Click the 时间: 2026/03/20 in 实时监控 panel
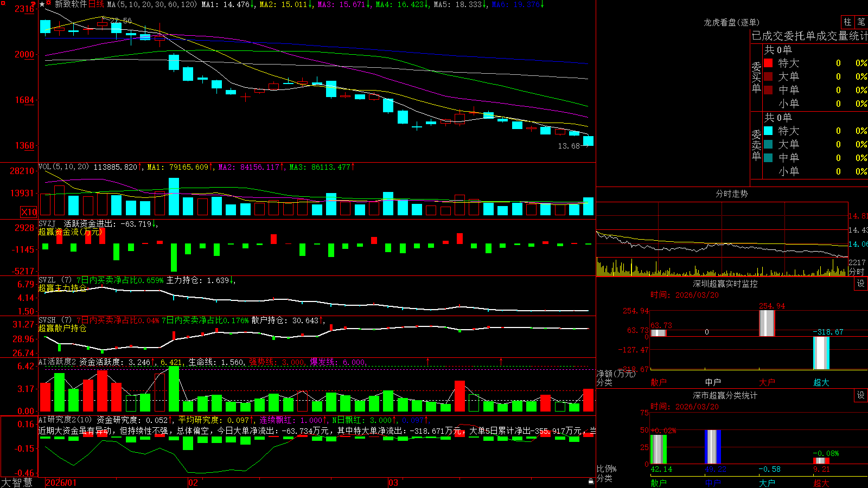The width and height of the screenshot is (868, 488). [684, 295]
